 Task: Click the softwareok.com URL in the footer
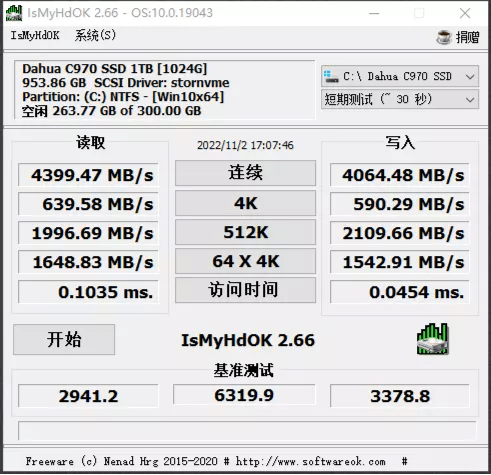(311, 461)
